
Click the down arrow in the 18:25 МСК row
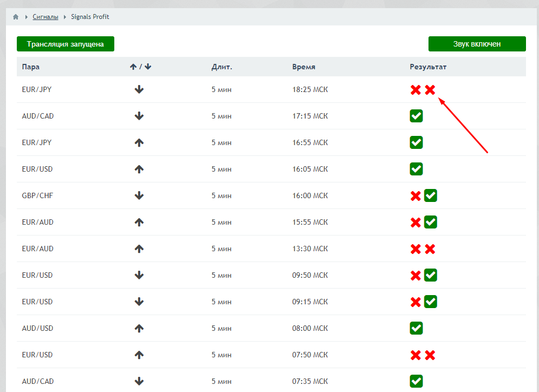(139, 90)
